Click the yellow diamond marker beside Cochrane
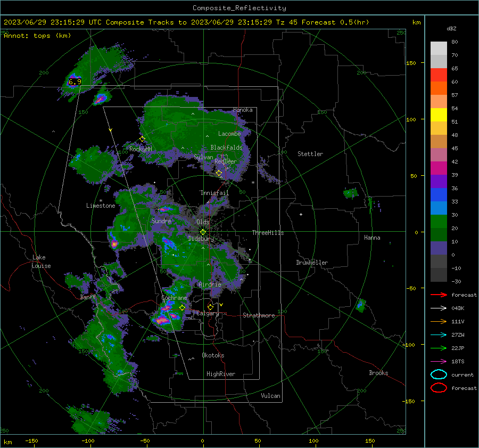This screenshot has height=448, width=479. [x=183, y=308]
